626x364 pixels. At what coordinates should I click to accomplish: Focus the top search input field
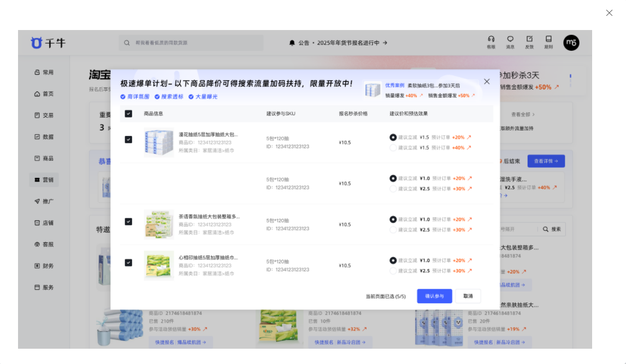click(191, 43)
